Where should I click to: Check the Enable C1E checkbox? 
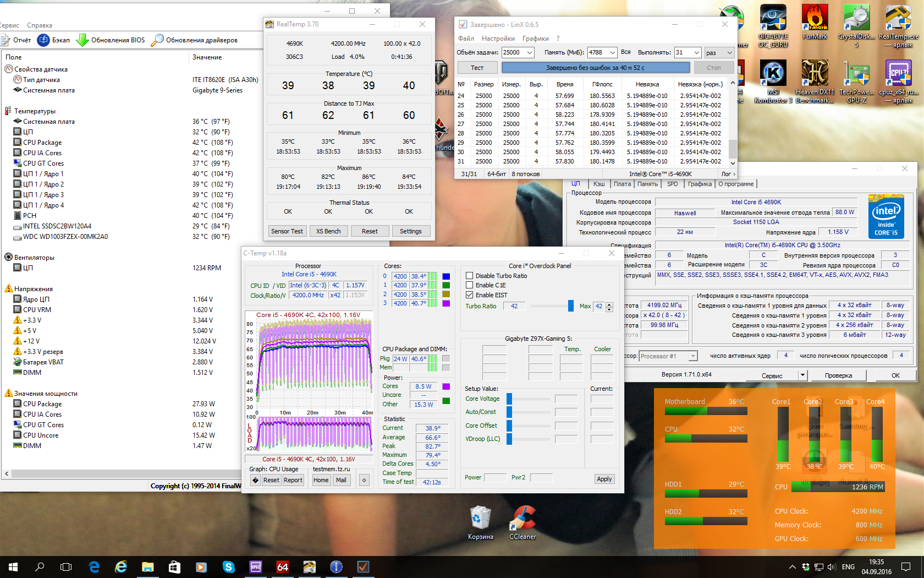[469, 285]
